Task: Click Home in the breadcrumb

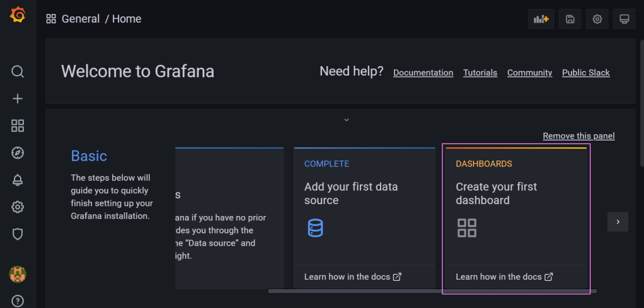Action: pos(127,19)
